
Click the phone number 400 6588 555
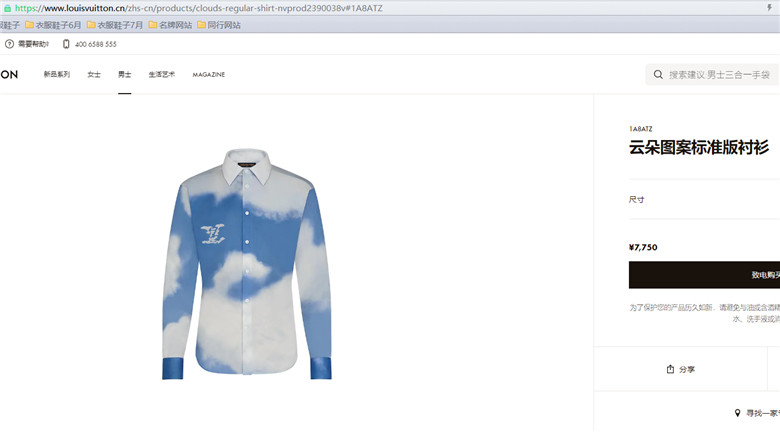(96, 44)
